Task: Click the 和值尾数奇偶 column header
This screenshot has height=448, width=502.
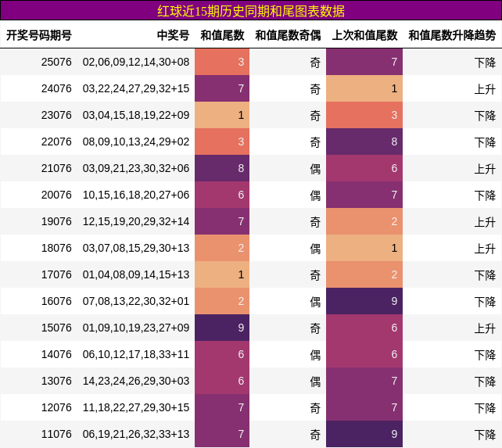Action: [288, 35]
